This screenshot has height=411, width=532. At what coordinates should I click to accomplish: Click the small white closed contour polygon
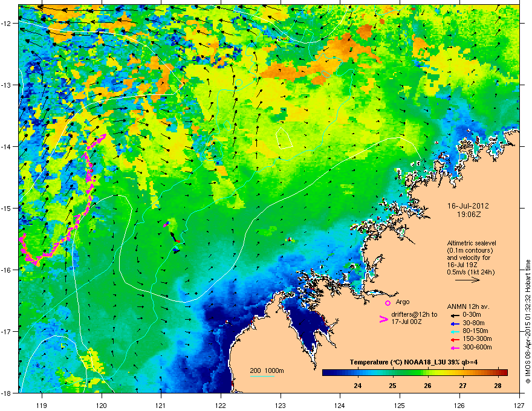284,138
